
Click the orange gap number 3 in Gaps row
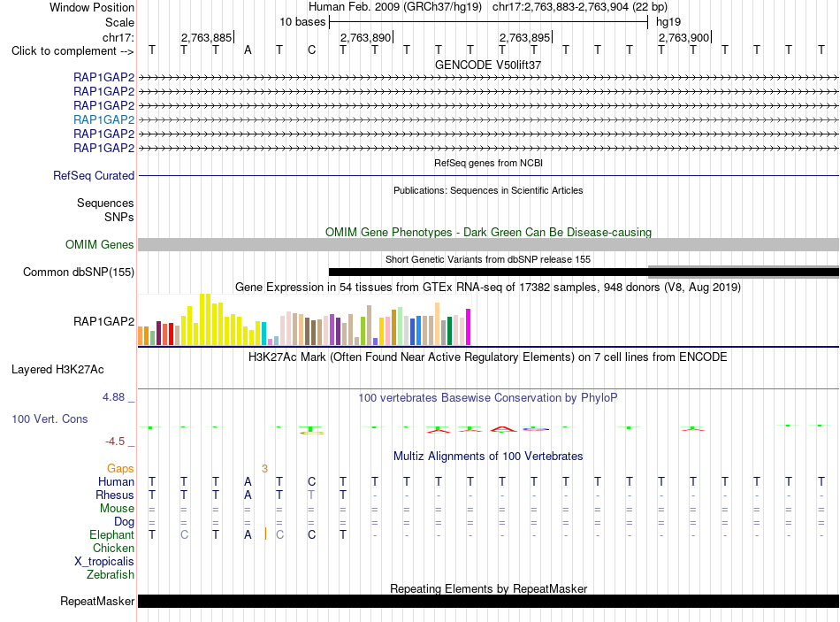pos(264,469)
